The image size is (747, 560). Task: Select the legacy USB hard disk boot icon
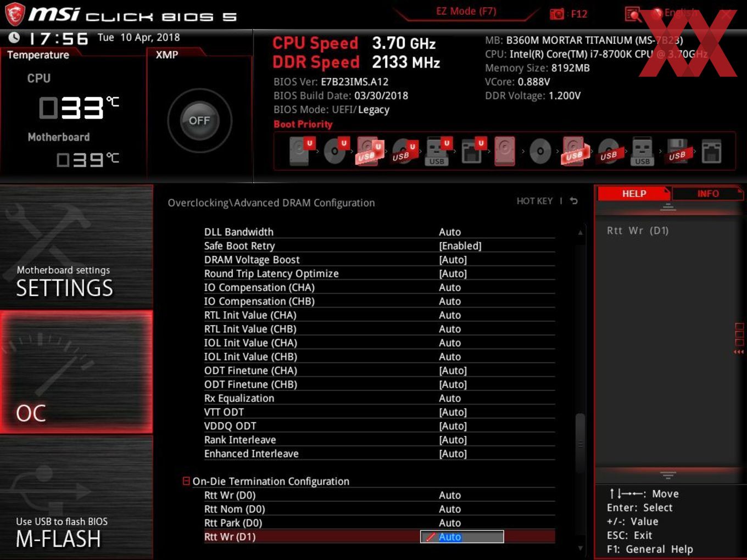point(574,151)
